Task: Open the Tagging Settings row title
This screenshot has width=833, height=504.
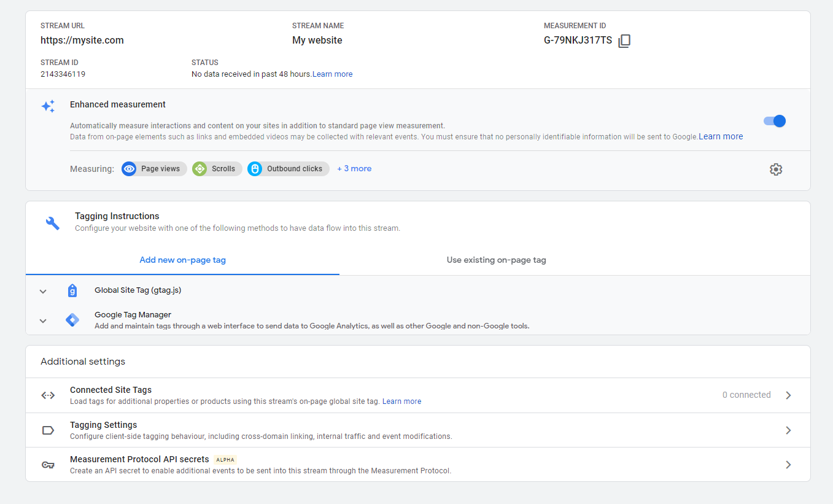Action: coord(103,425)
